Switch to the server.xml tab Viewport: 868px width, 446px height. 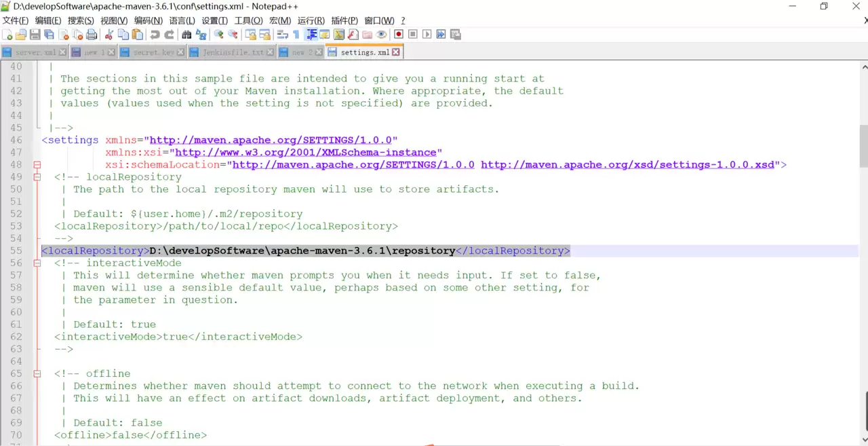coord(35,52)
